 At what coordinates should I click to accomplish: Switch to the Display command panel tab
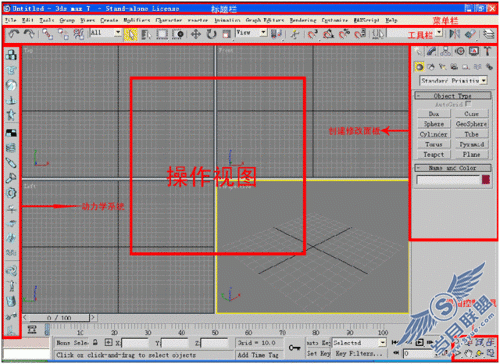[474, 51]
